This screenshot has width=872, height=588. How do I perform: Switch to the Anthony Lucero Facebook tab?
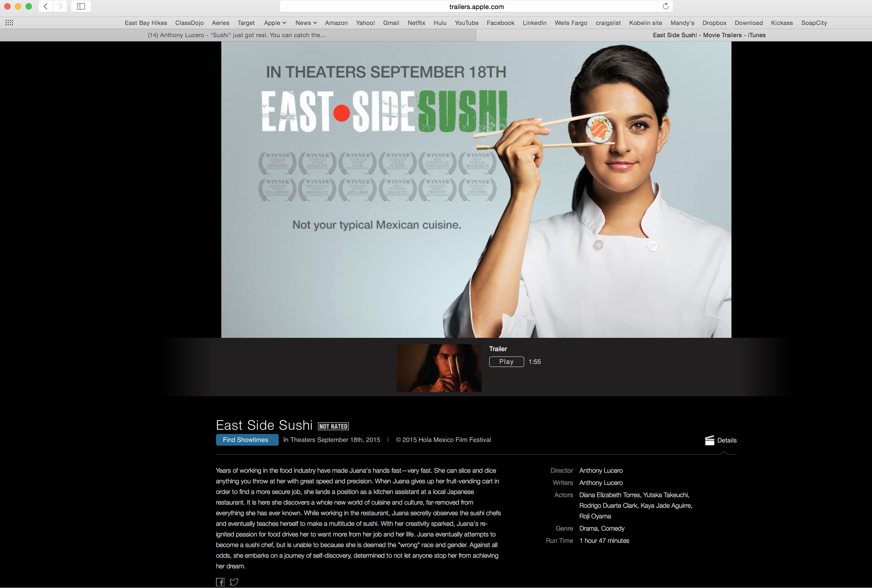(237, 35)
